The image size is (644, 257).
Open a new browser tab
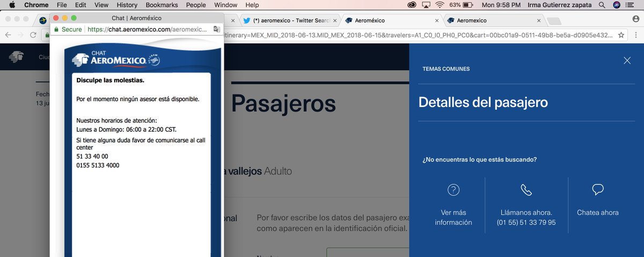click(554, 21)
